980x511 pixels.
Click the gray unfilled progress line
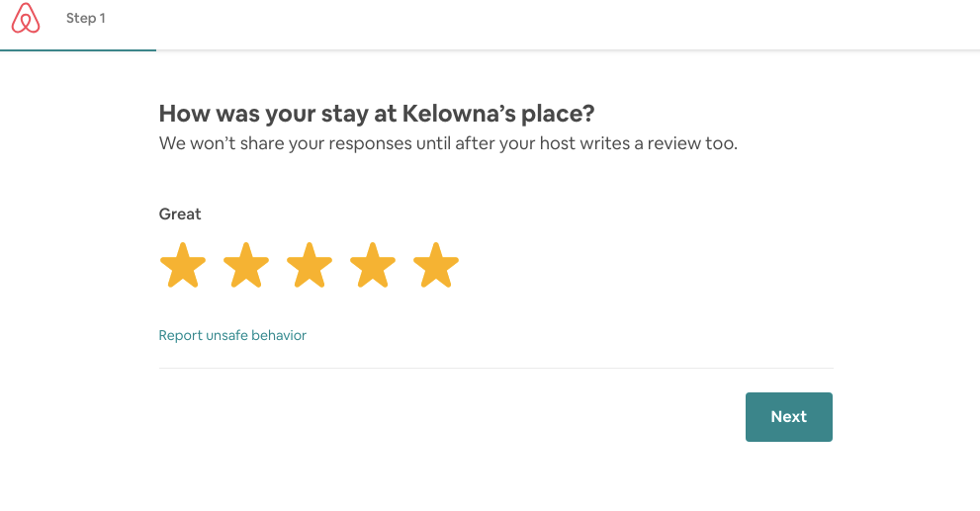tap(564, 49)
